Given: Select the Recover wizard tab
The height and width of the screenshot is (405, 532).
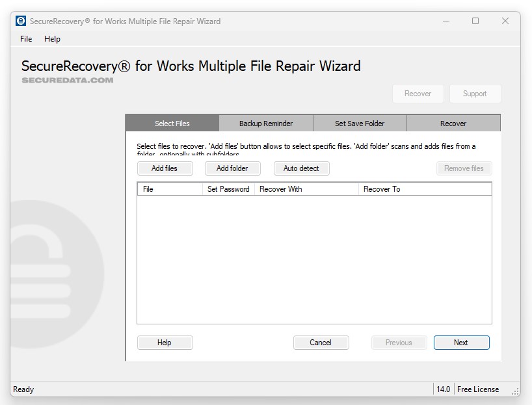Looking at the screenshot, I should click(453, 124).
